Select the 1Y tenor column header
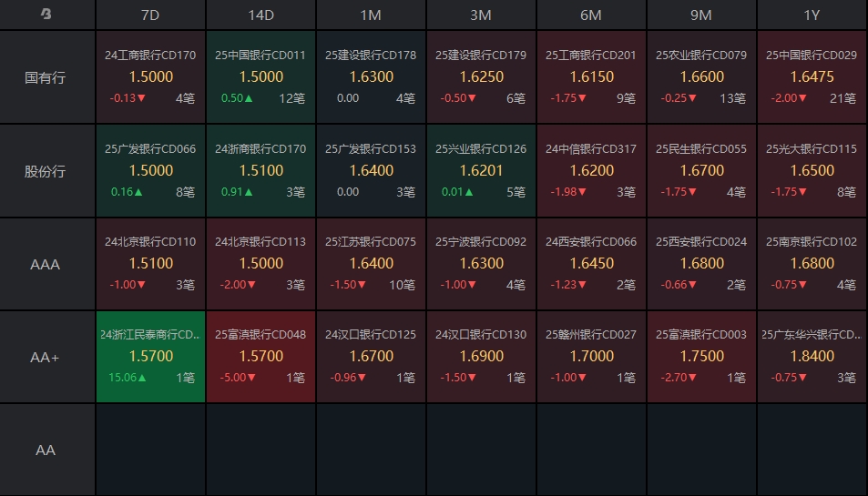 click(x=812, y=15)
